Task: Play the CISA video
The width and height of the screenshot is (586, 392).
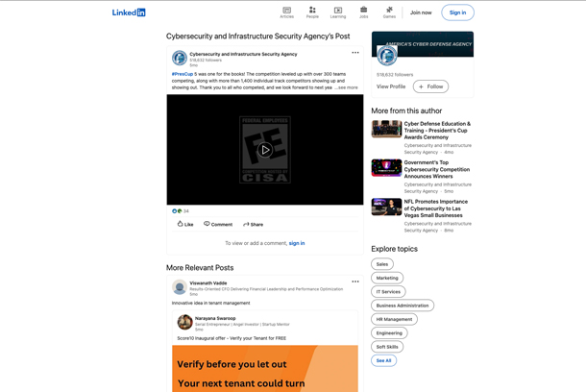Action: click(x=265, y=150)
